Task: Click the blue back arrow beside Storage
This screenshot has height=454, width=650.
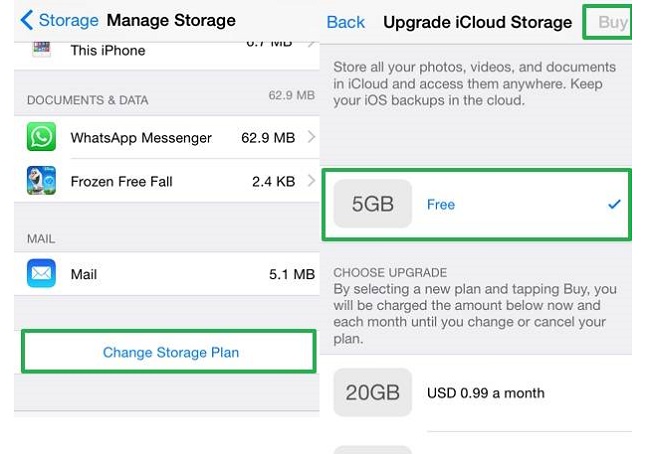Action: 26,20
